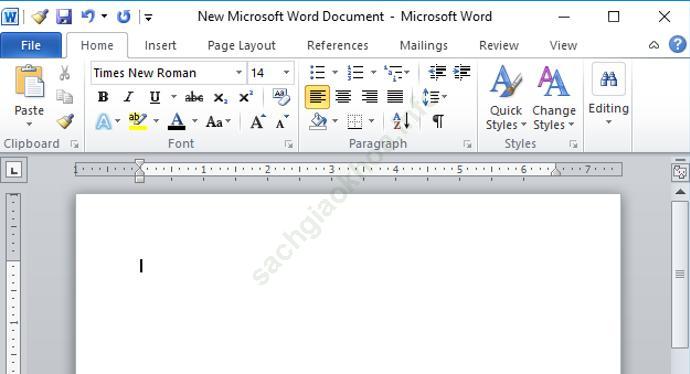Toggle Italic formatting
The height and width of the screenshot is (374, 690).
(x=128, y=97)
